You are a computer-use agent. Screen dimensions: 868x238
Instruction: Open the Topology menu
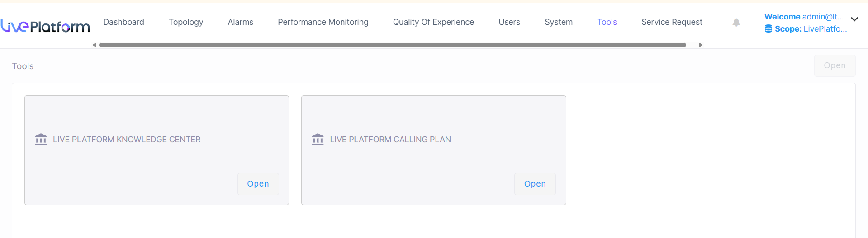[x=186, y=22]
